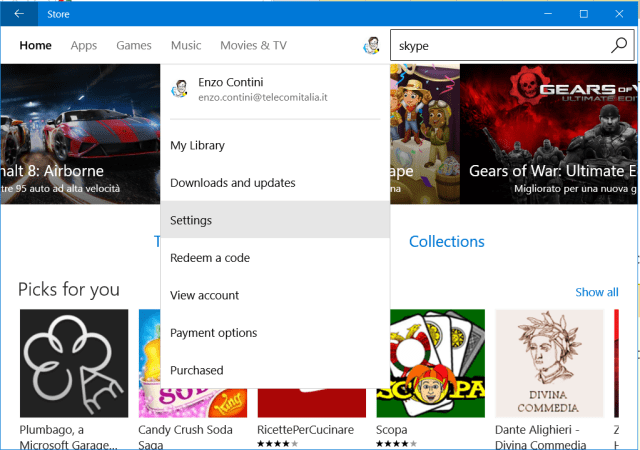
Task: Click the RicettePerCucinare title text
Action: coord(305,430)
